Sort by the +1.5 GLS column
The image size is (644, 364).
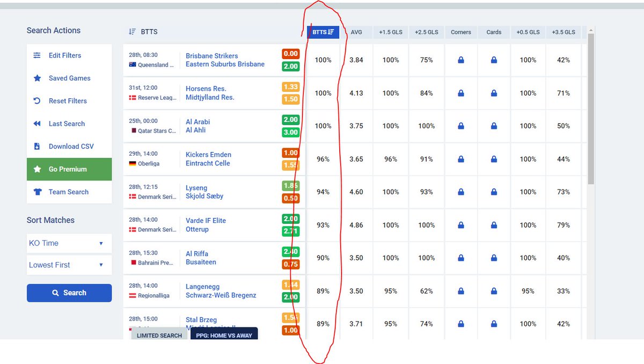pyautogui.click(x=391, y=32)
